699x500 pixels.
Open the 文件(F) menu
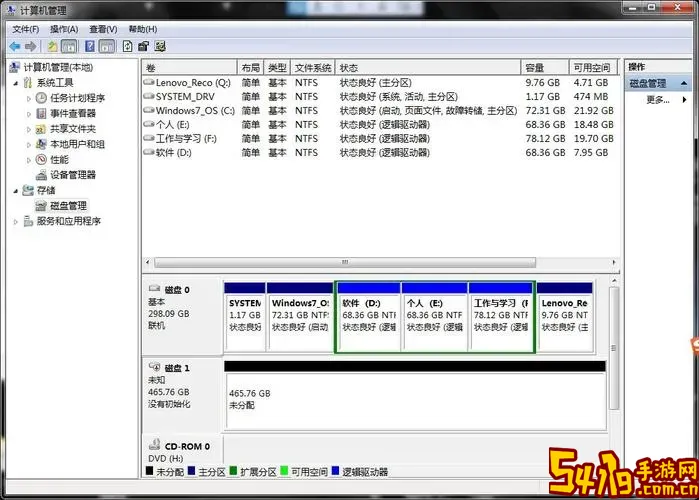pyautogui.click(x=25, y=29)
